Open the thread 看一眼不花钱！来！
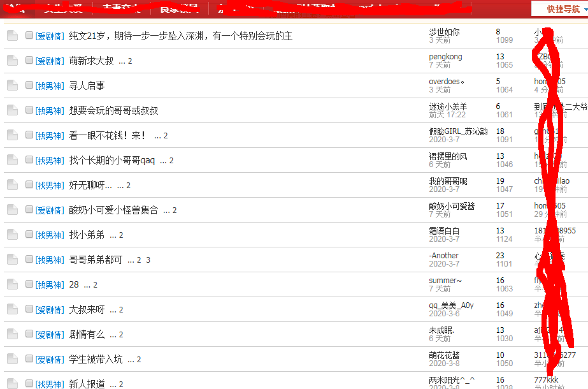 (x=108, y=136)
